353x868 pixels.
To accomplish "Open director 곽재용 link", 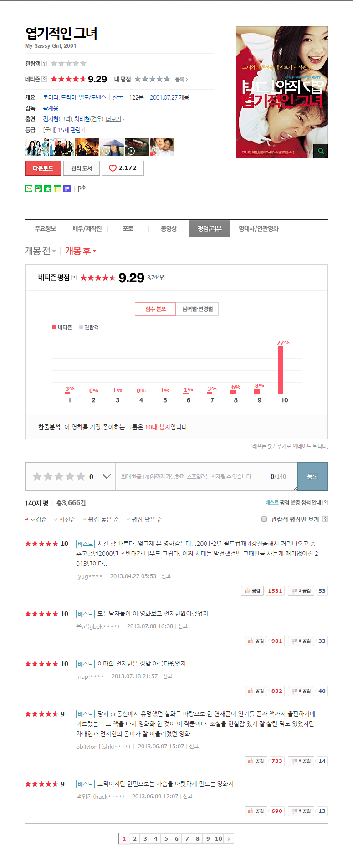I will click(51, 108).
